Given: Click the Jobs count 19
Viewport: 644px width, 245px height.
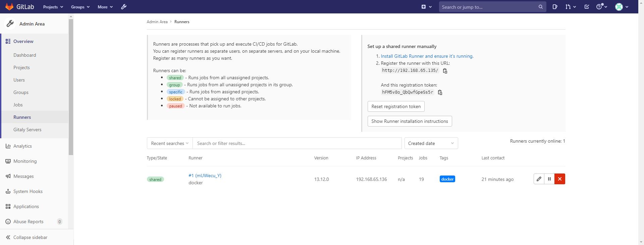Looking at the screenshot, I should click(421, 179).
